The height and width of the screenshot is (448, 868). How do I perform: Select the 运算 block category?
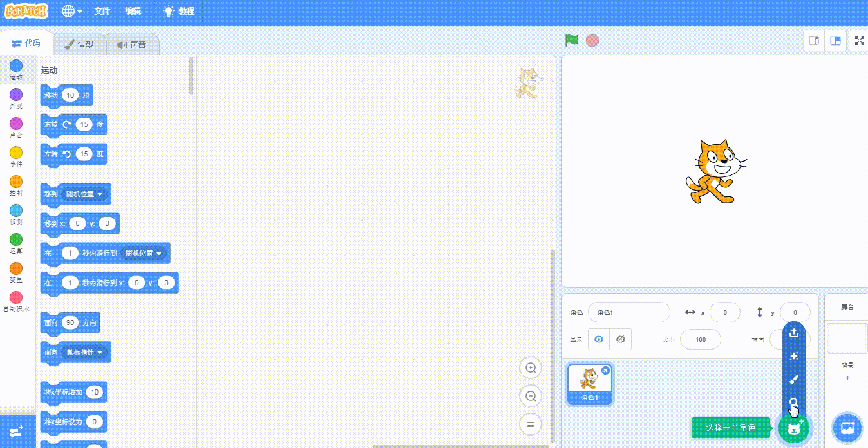[x=16, y=243]
